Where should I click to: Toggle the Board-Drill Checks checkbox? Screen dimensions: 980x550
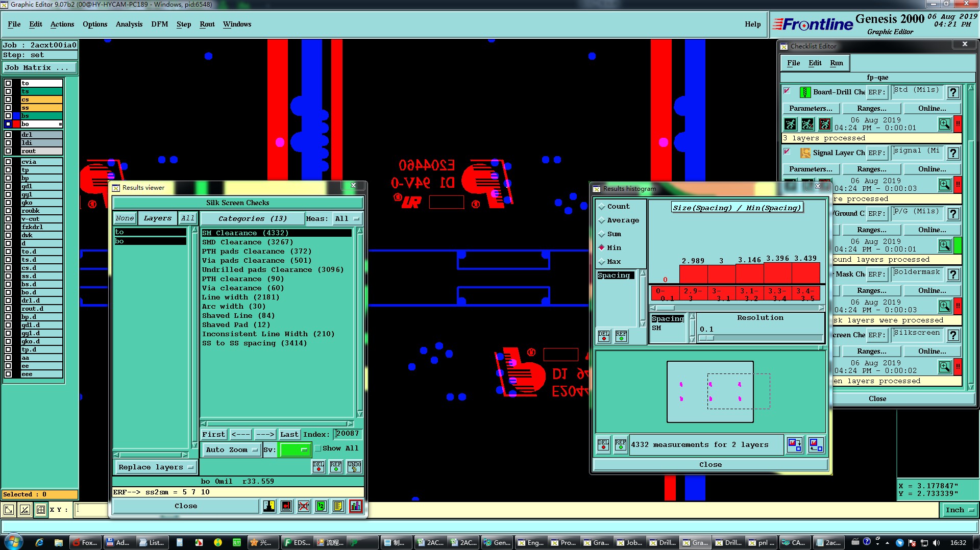[x=787, y=91]
